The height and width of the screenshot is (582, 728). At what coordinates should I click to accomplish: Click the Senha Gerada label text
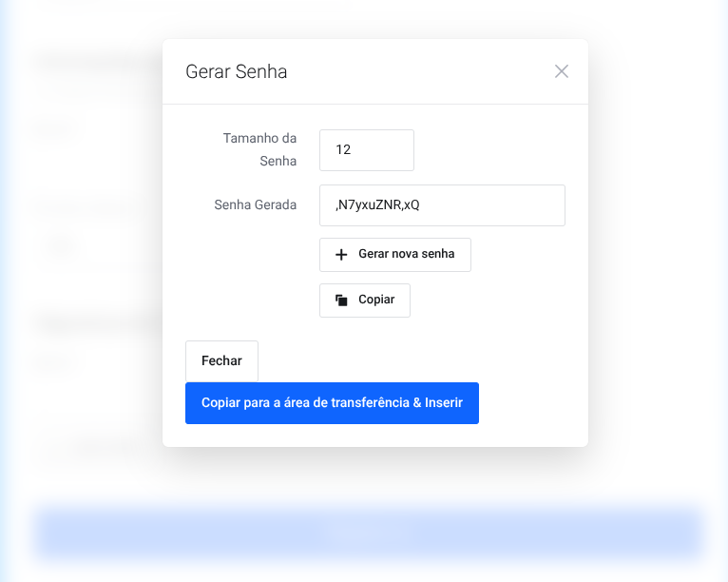256,204
